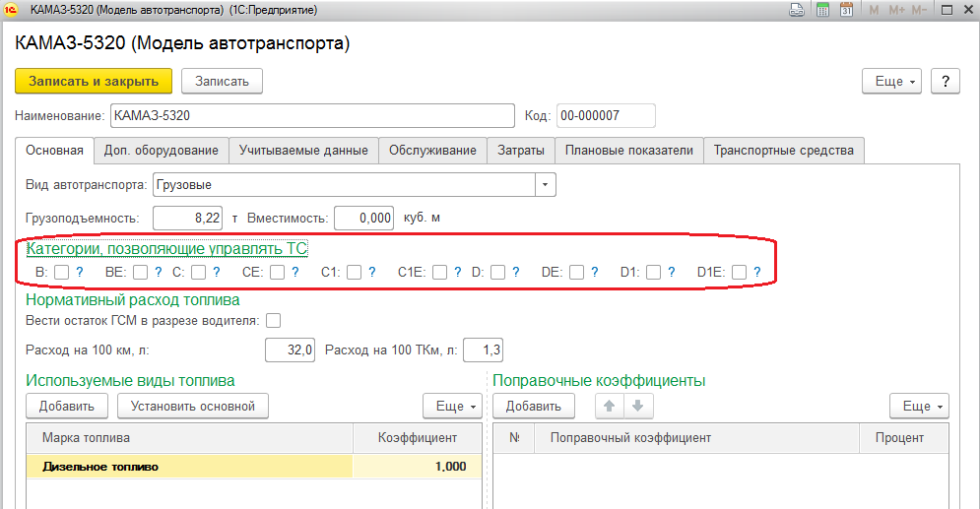This screenshot has width=980, height=509.
Task: Click the 1C application logo icon
Action: 11,10
